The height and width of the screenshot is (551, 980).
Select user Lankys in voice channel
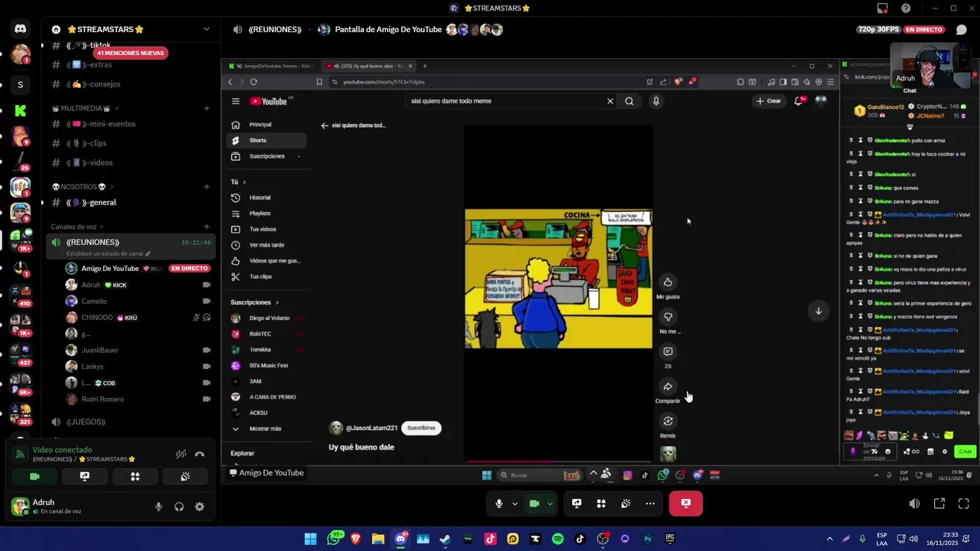(x=136, y=367)
